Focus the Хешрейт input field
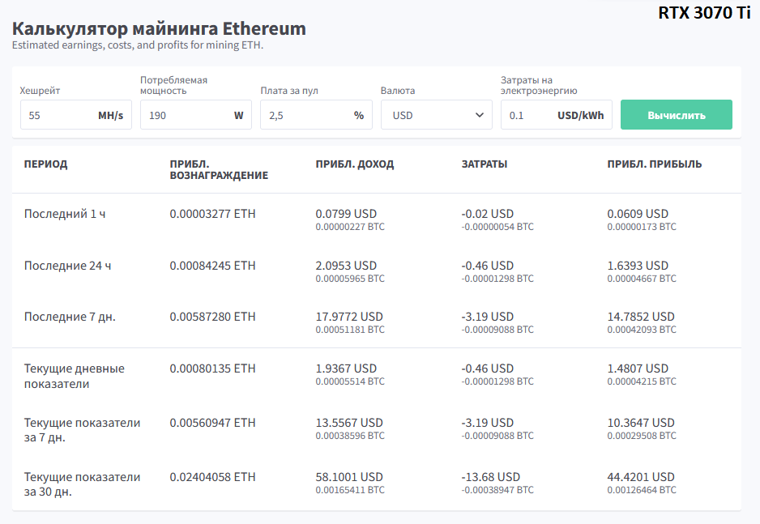760x524 pixels. tap(56, 115)
